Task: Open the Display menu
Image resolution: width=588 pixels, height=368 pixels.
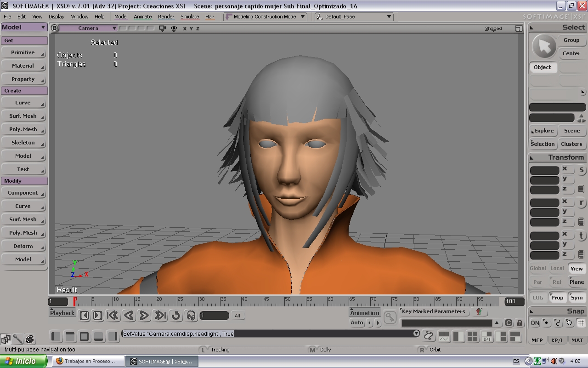Action: click(x=57, y=17)
